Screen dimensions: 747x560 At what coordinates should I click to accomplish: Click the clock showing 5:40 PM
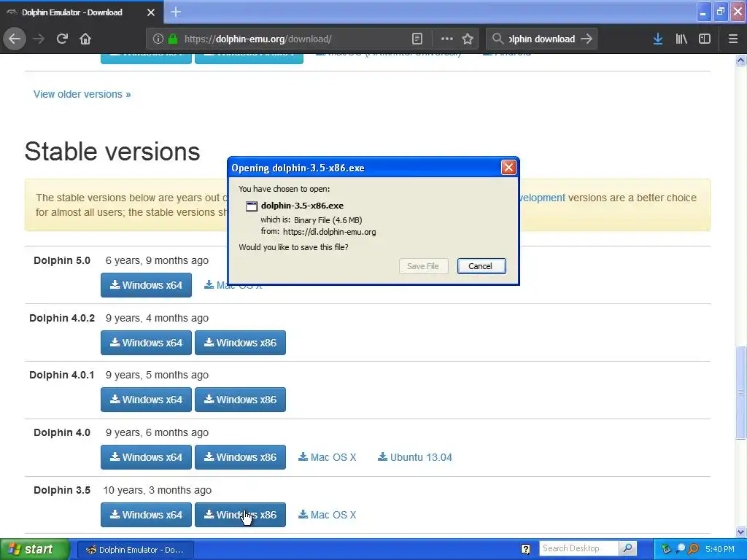click(720, 550)
